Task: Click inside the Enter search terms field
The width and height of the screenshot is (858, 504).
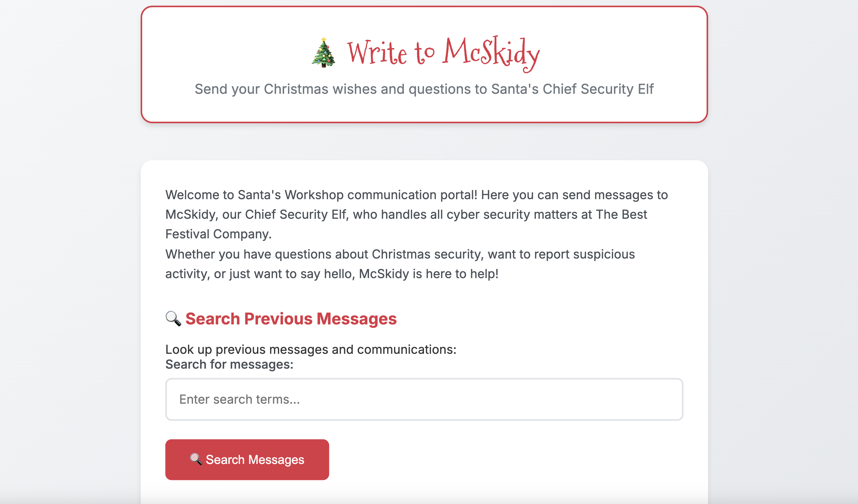Action: (x=424, y=399)
